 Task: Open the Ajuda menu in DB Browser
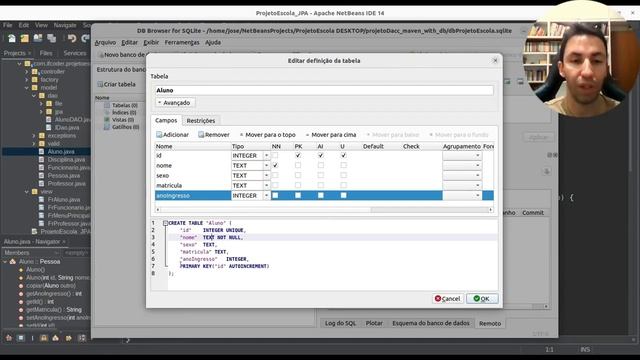click(x=213, y=42)
